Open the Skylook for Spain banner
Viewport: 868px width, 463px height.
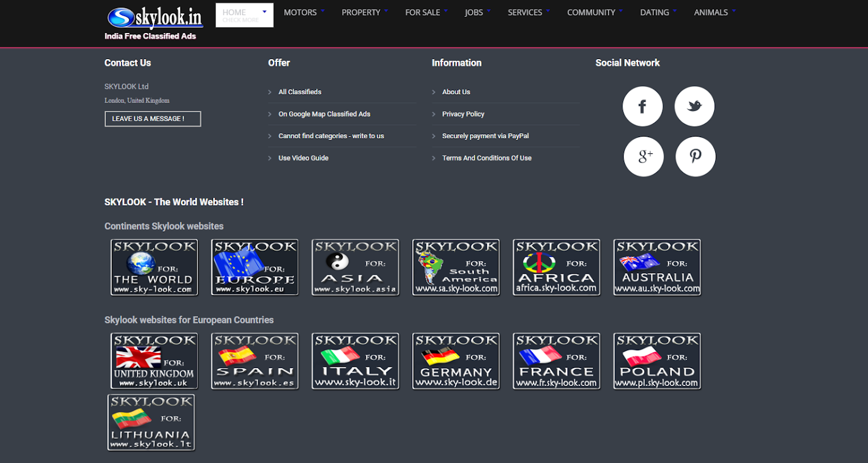tap(255, 361)
